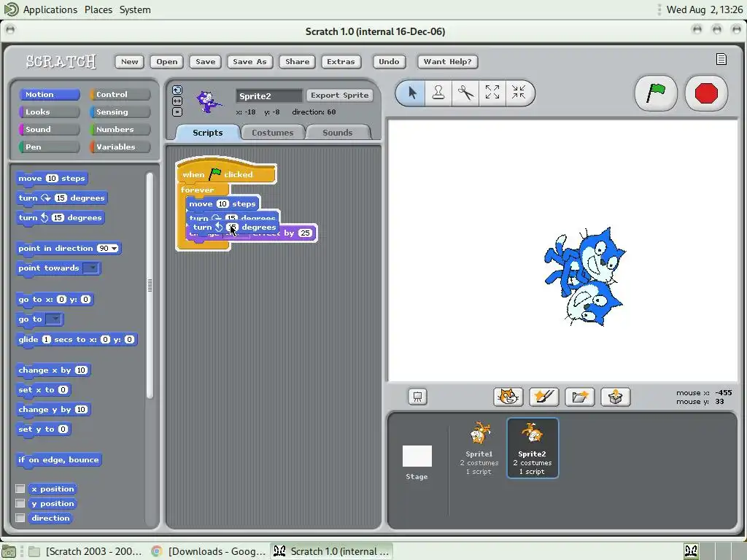Screen dimensions: 747x560
Task: Switch to Downloads Google taskbar window
Action: coord(209,551)
